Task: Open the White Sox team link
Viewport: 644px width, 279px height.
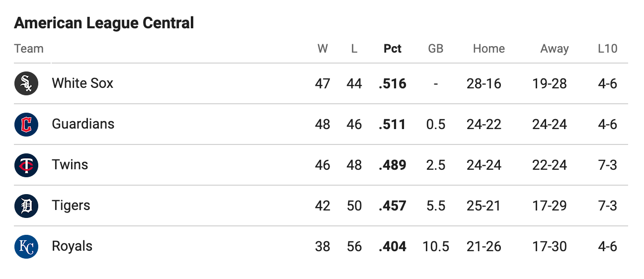Action: click(82, 83)
